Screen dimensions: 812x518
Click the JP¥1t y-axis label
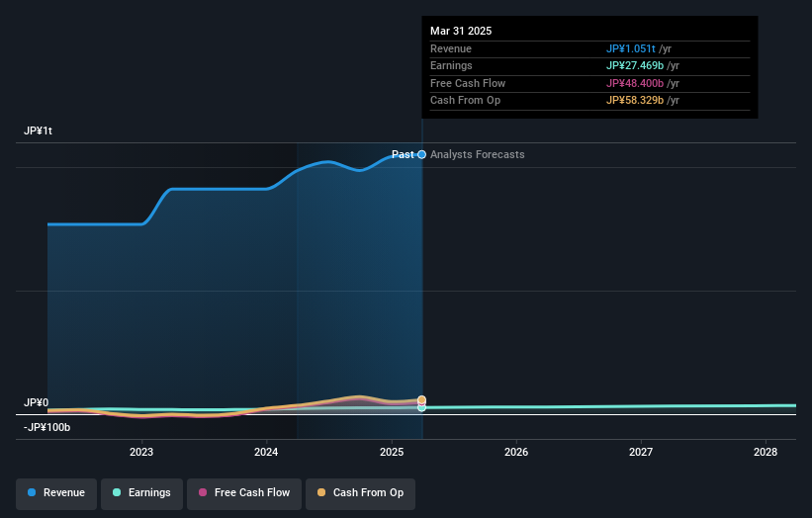(38, 130)
